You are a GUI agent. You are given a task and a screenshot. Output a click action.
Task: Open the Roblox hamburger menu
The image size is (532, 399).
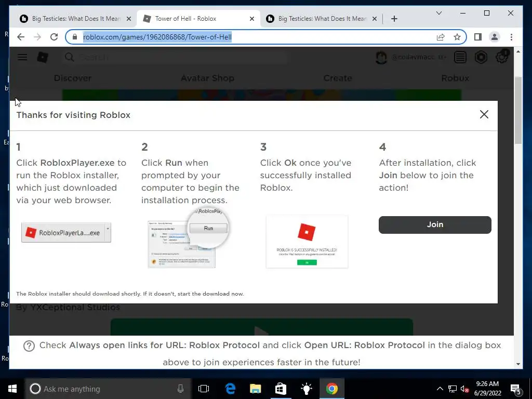point(22,57)
